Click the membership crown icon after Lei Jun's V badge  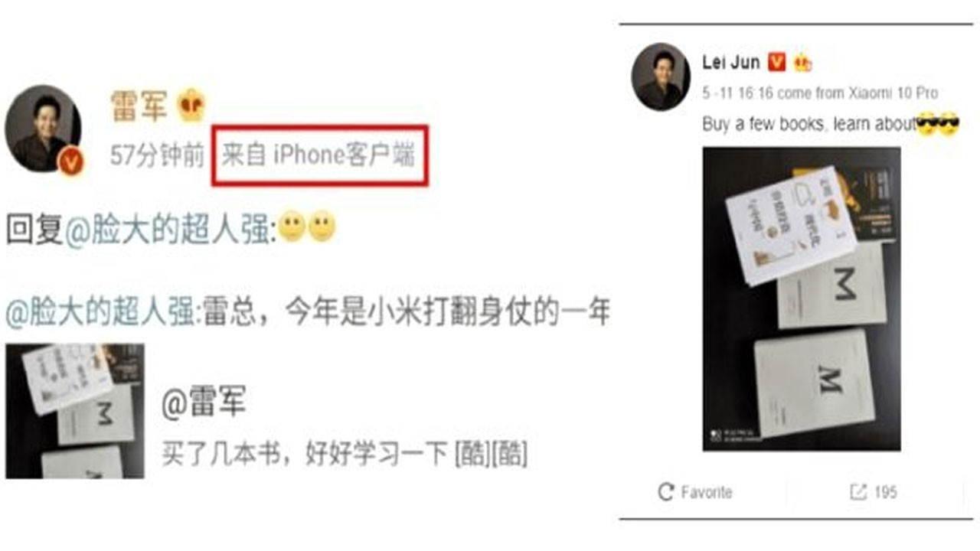coord(802,63)
